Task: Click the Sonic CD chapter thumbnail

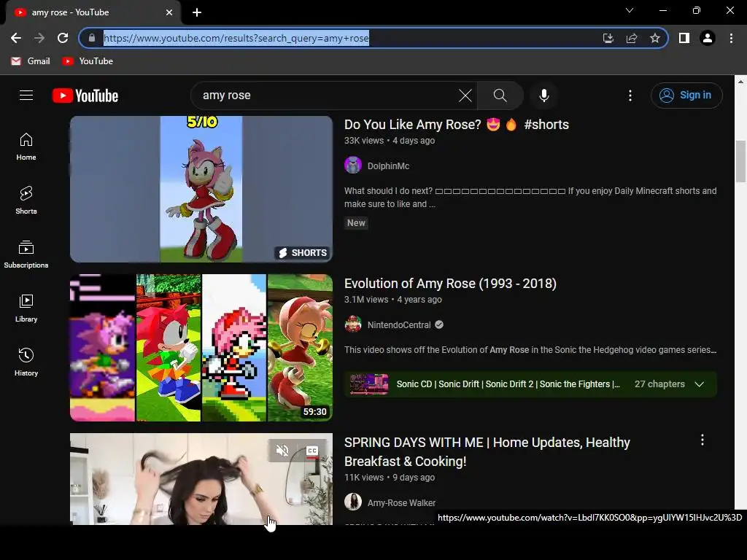Action: [x=369, y=384]
